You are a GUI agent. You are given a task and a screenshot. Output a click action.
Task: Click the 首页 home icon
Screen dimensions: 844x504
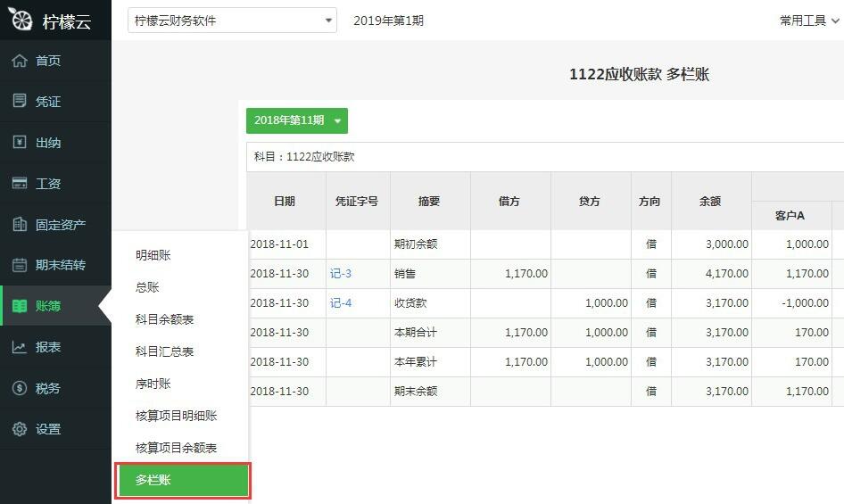coord(20,61)
